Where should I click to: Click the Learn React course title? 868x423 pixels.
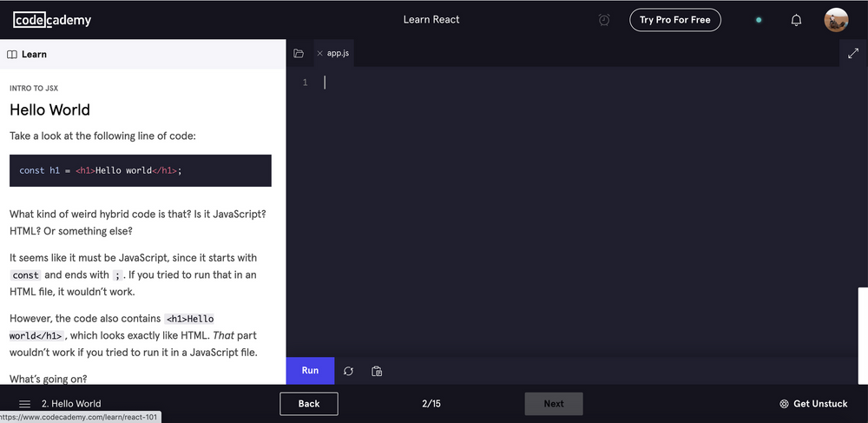pyautogui.click(x=431, y=20)
